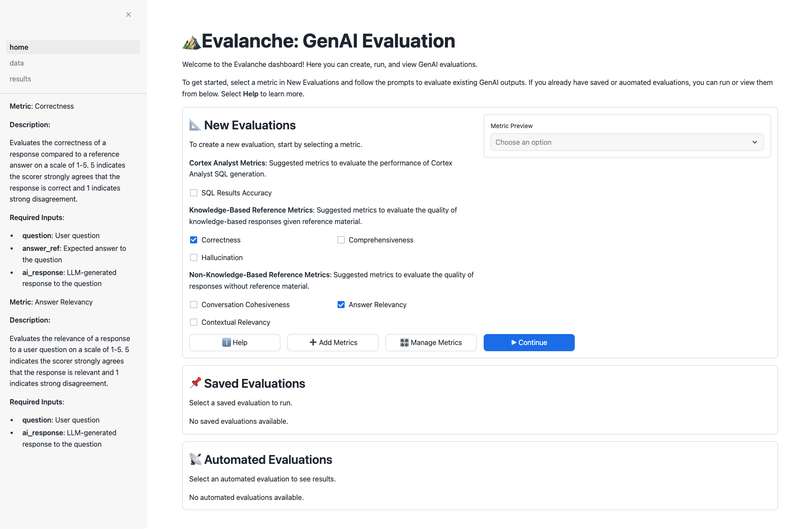The image size is (812, 529).
Task: Click the pushpin icon near Saved Evaluations
Action: (x=195, y=383)
